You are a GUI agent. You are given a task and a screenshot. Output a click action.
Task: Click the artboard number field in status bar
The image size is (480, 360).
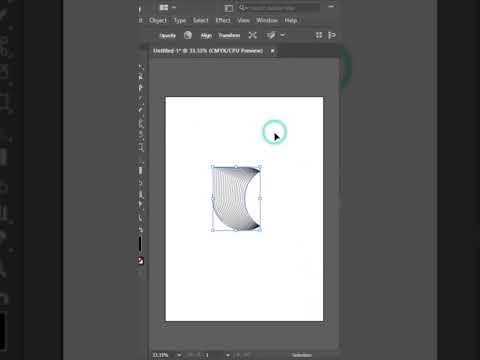(x=207, y=355)
